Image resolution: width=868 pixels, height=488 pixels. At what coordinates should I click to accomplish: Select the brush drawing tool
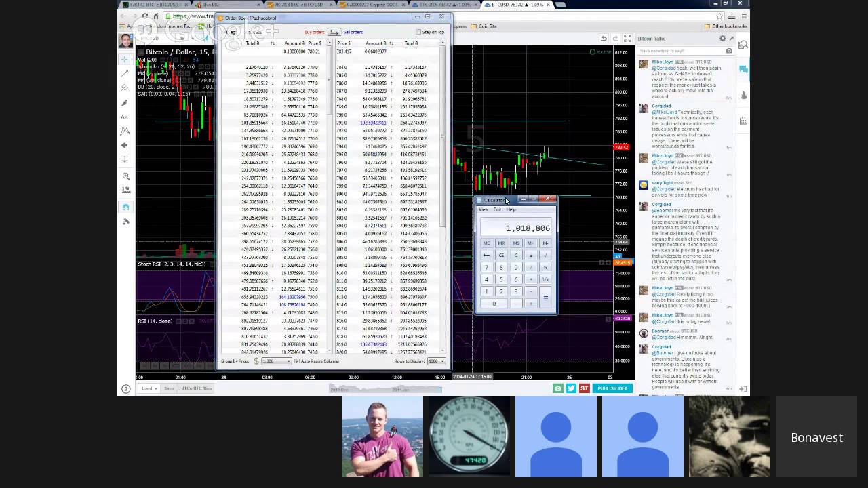pyautogui.click(x=125, y=102)
